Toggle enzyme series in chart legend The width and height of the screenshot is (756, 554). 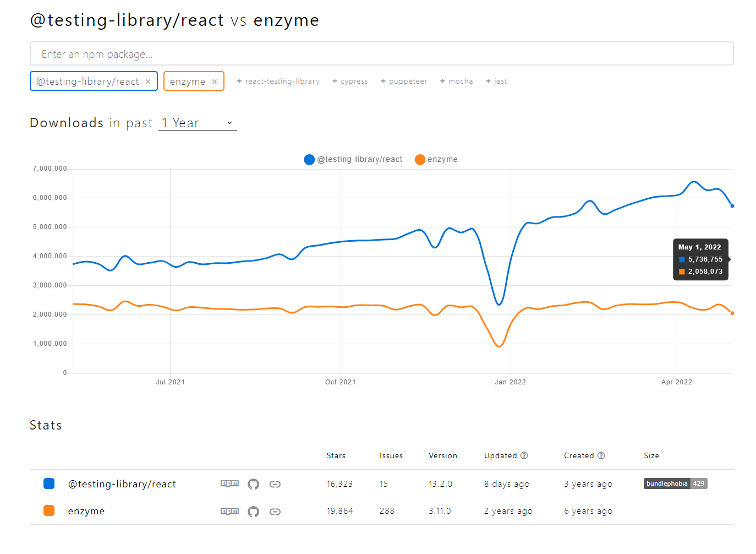pos(436,159)
